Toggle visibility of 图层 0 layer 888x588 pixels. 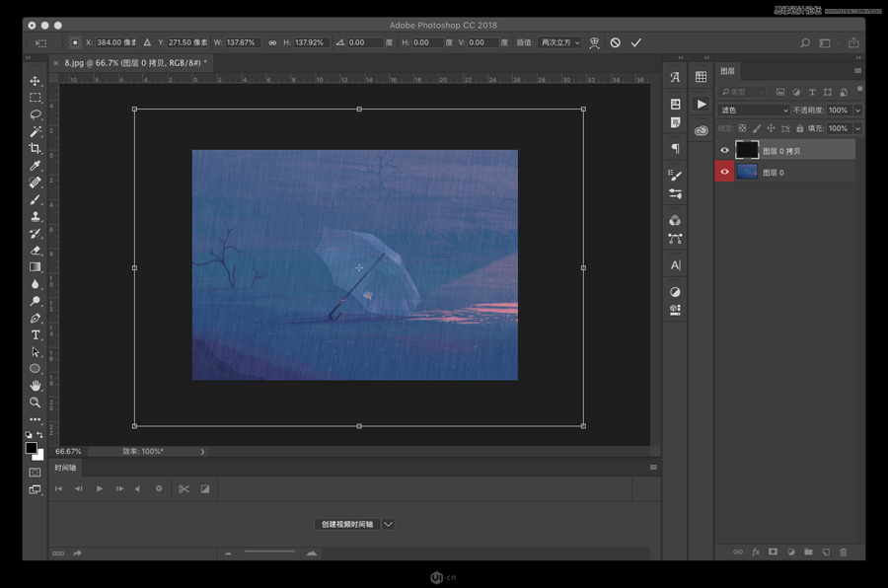[x=724, y=172]
